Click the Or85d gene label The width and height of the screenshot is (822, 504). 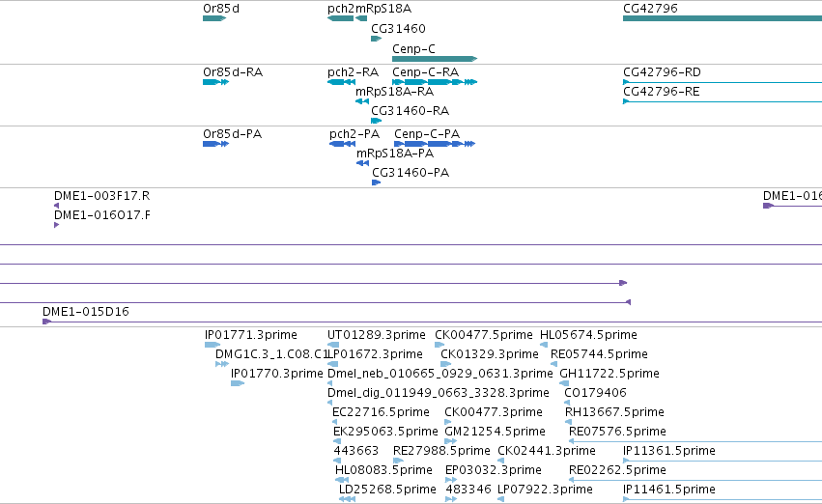[221, 9]
